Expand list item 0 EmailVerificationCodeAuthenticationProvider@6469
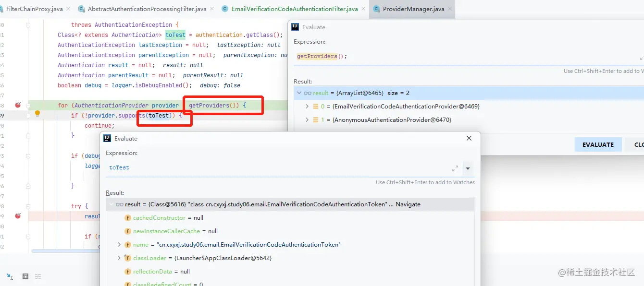The height and width of the screenshot is (286, 644). click(x=307, y=107)
